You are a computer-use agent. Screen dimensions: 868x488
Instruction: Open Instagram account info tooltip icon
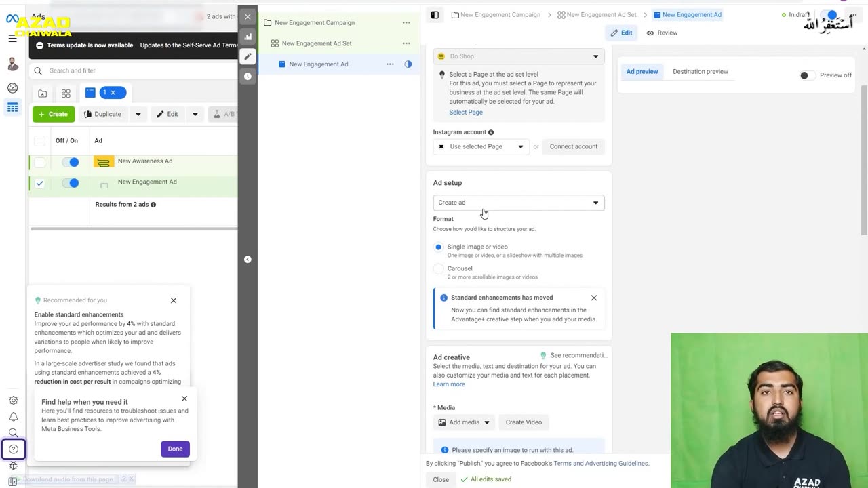click(491, 132)
